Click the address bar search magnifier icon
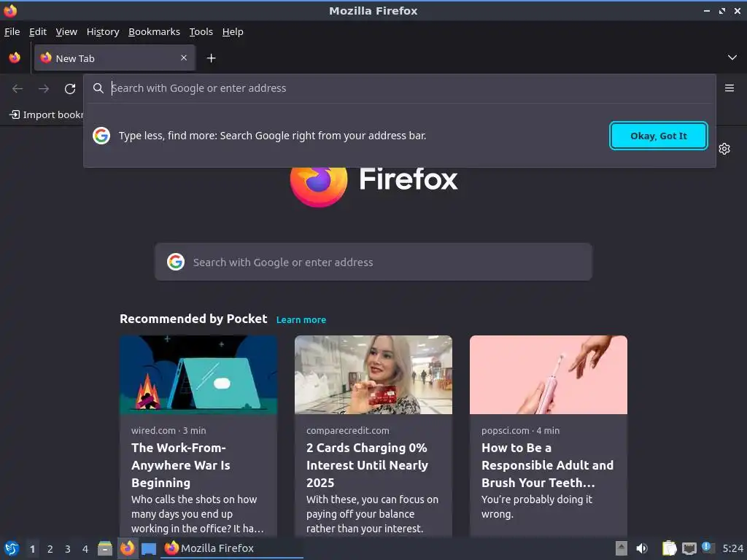Image resolution: width=747 pixels, height=560 pixels. (x=98, y=88)
